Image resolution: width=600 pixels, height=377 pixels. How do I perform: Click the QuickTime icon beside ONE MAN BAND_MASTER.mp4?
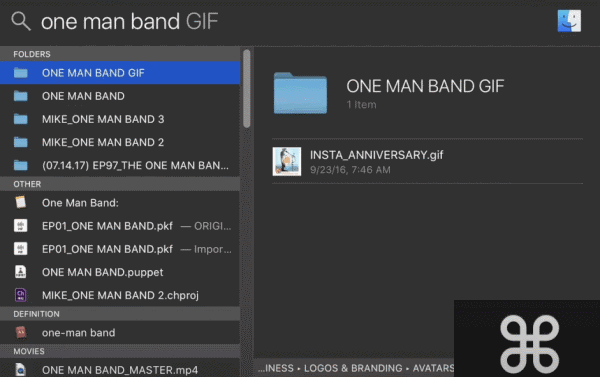[x=21, y=370]
